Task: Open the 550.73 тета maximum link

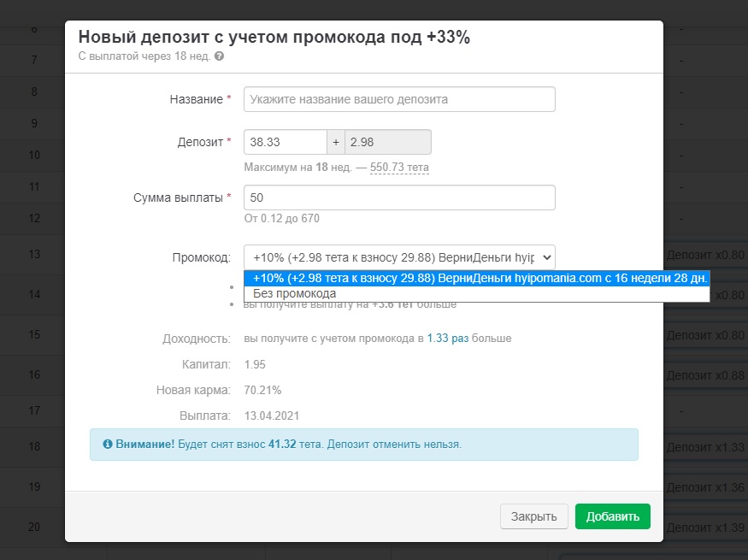Action: (399, 168)
